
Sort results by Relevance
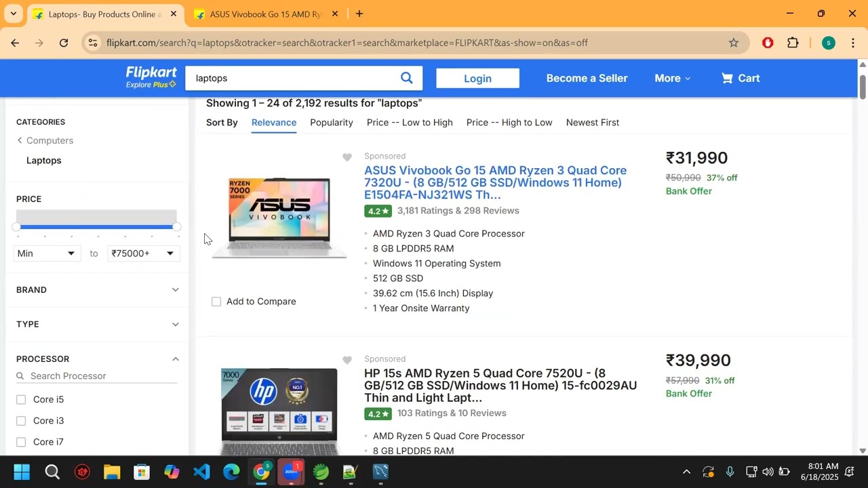coord(274,123)
